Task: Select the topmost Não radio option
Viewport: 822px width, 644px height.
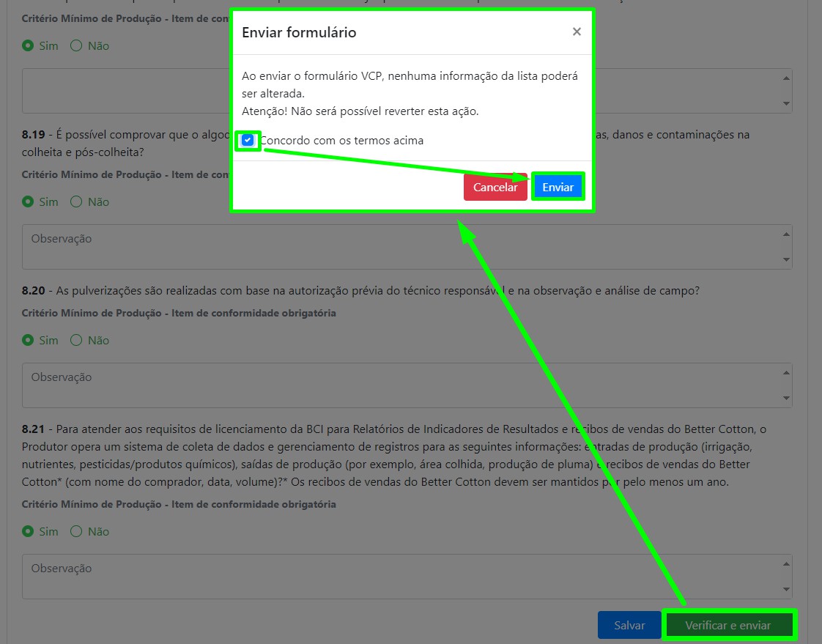Action: pyautogui.click(x=76, y=45)
